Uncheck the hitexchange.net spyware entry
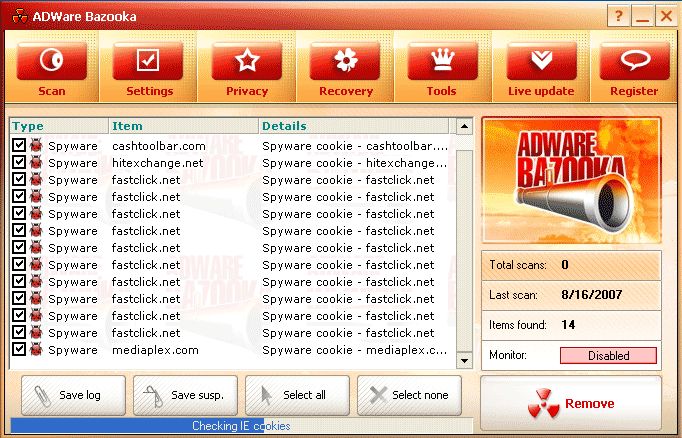This screenshot has width=682, height=438. [x=19, y=162]
